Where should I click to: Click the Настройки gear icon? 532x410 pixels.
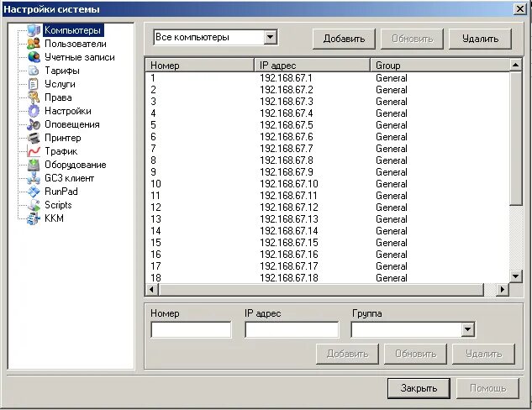tap(34, 111)
